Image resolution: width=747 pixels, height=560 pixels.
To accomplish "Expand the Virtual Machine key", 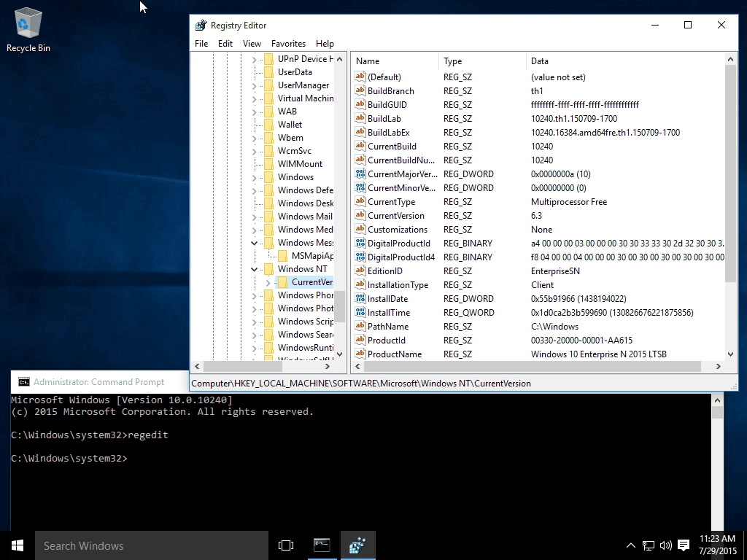I will point(255,99).
